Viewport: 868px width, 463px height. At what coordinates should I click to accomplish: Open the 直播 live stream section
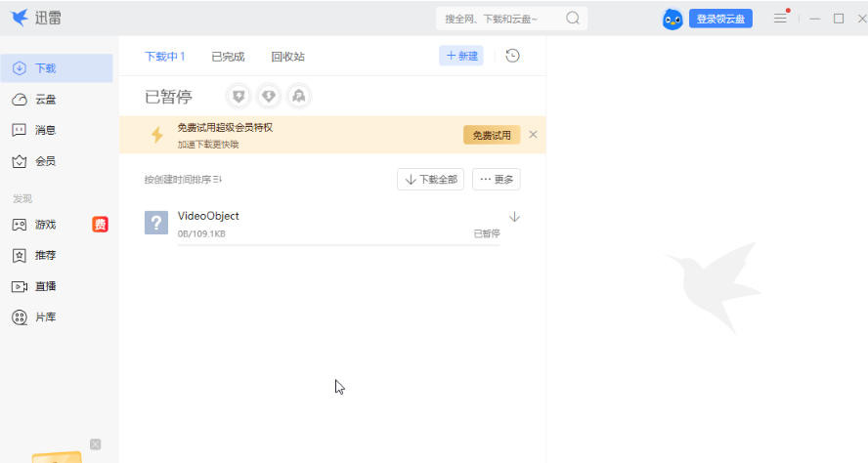pyautogui.click(x=44, y=286)
